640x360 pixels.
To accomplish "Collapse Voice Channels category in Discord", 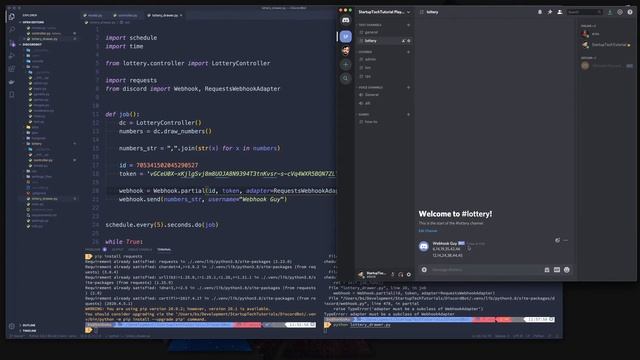I will (371, 87).
